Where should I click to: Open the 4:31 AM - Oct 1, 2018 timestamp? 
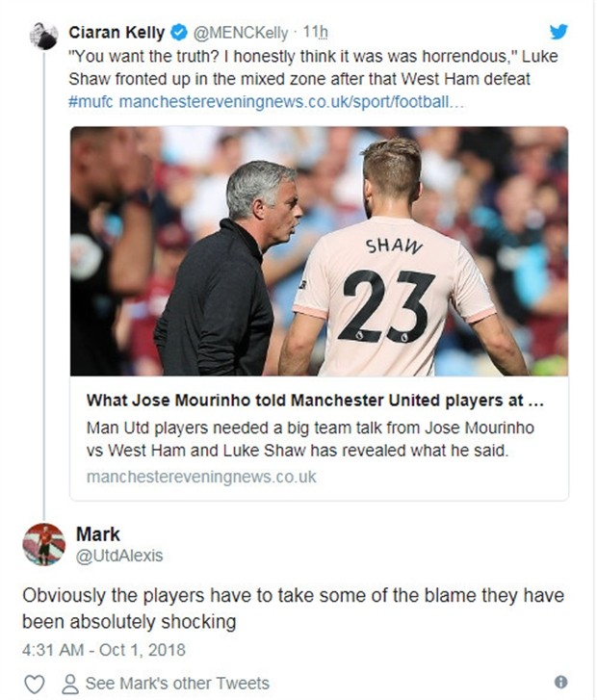pos(103,648)
